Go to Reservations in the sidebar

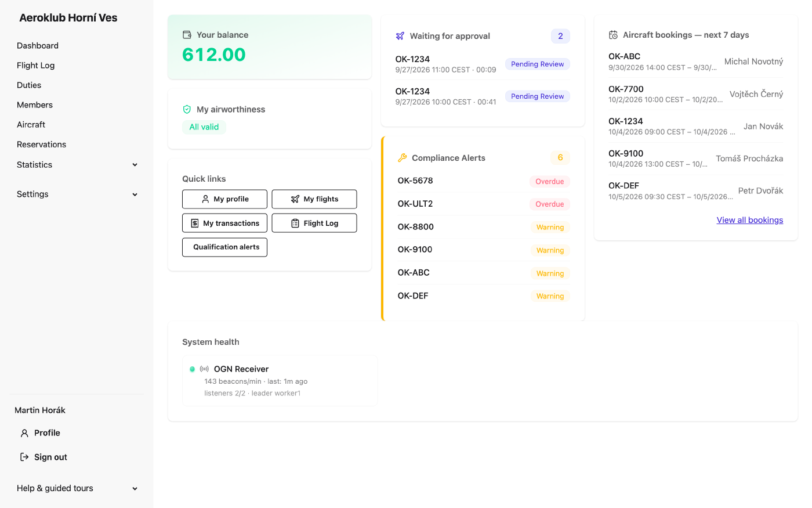click(x=42, y=145)
